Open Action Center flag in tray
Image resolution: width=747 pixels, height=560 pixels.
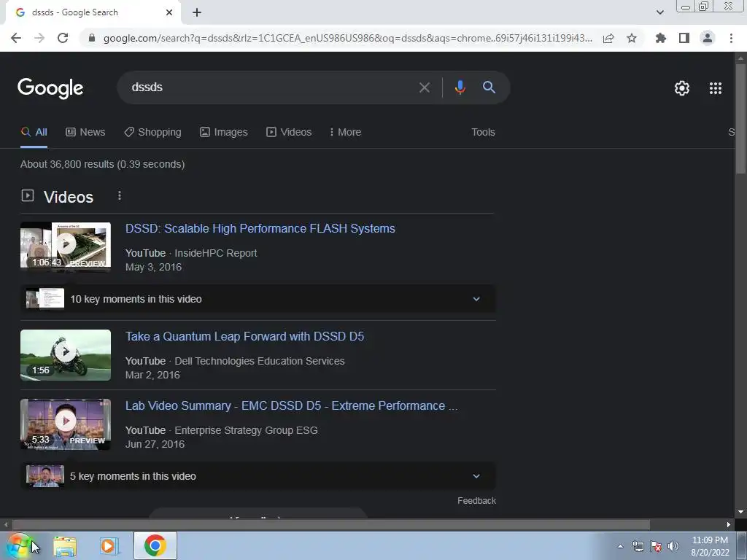[656, 546]
